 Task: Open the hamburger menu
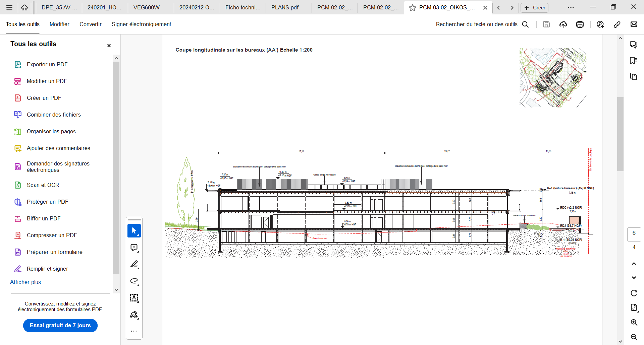point(9,8)
